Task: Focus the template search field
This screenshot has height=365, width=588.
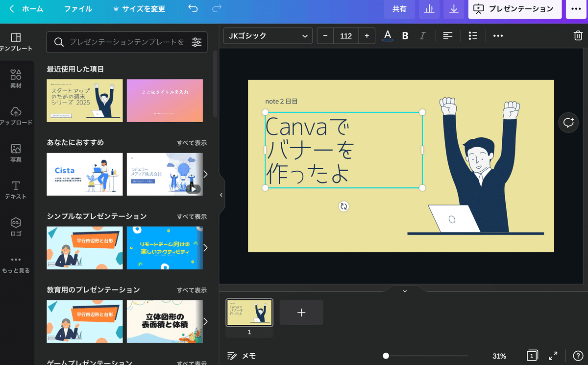Action: [126, 42]
